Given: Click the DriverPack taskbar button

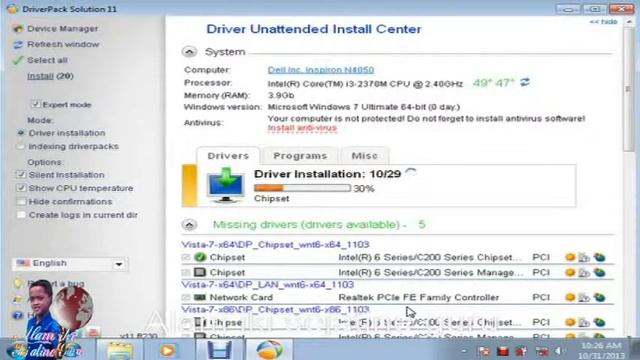Looking at the screenshot, I should [x=269, y=350].
